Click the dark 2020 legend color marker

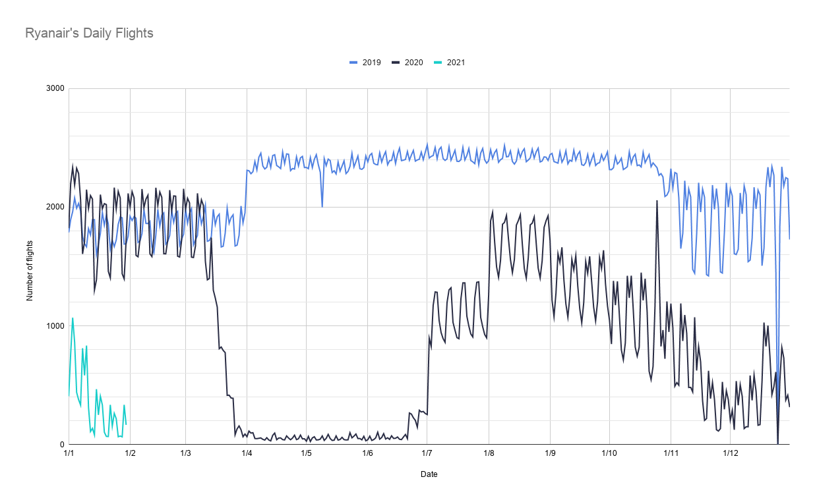pyautogui.click(x=396, y=63)
